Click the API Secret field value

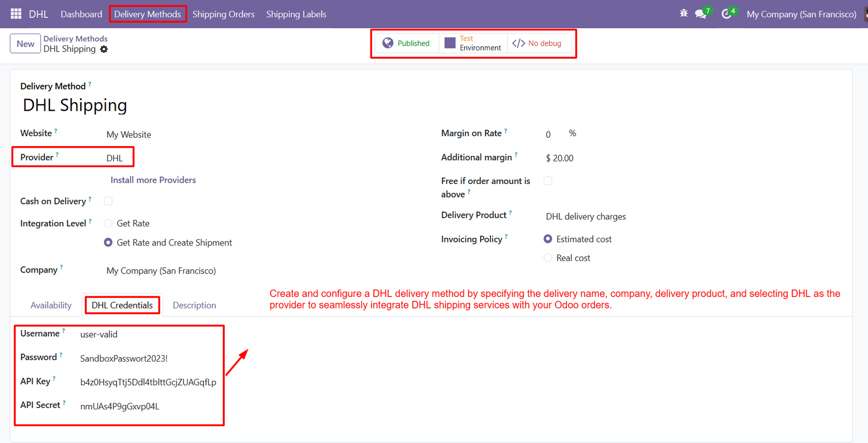pos(120,406)
